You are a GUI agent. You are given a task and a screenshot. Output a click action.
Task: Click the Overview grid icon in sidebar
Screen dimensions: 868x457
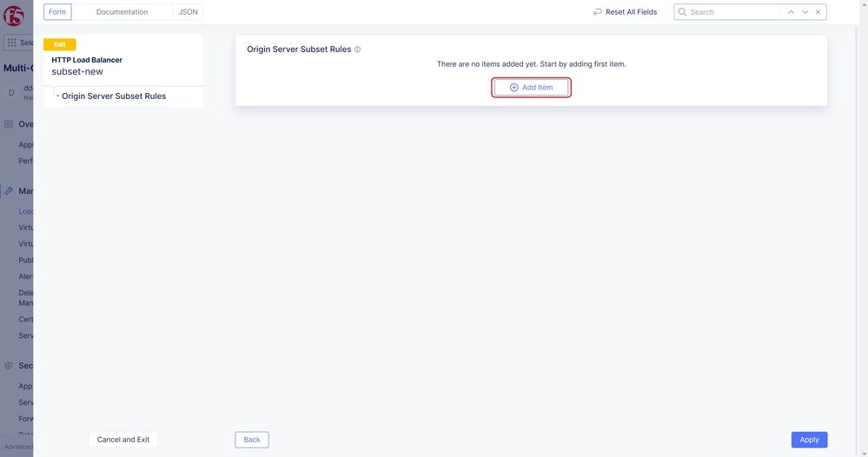[9, 124]
